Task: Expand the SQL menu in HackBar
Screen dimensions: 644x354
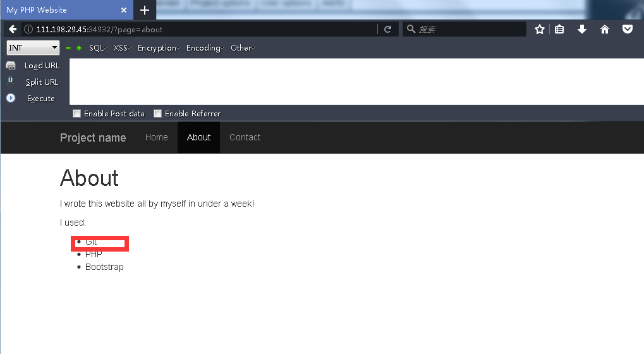Action: click(97, 48)
